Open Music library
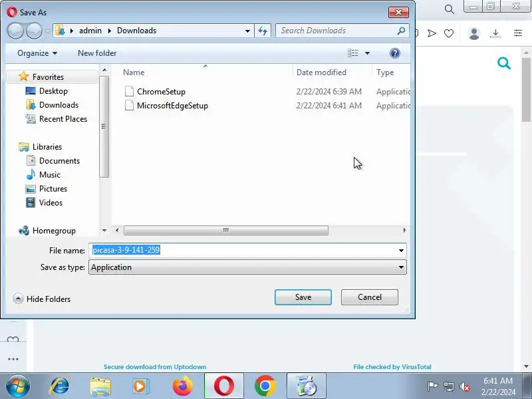The image size is (532, 399). [x=49, y=174]
